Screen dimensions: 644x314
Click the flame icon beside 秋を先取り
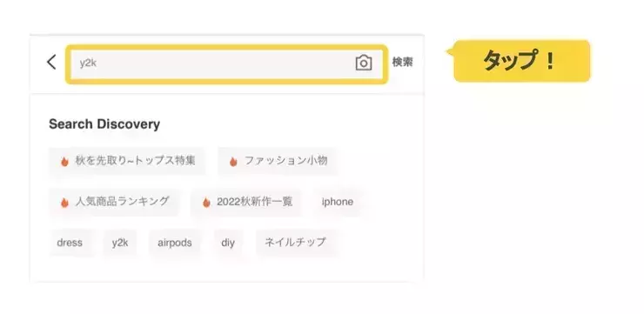pyautogui.click(x=64, y=161)
